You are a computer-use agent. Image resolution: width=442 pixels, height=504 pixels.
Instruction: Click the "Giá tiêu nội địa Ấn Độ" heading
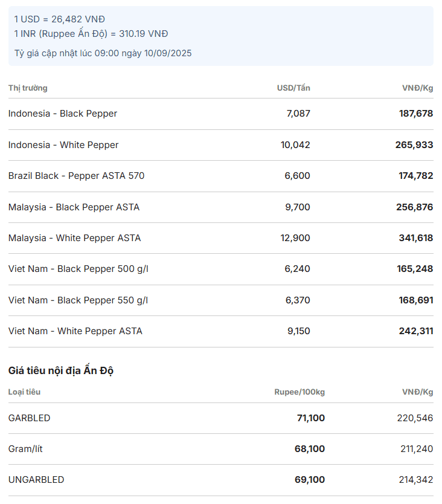pyautogui.click(x=61, y=370)
